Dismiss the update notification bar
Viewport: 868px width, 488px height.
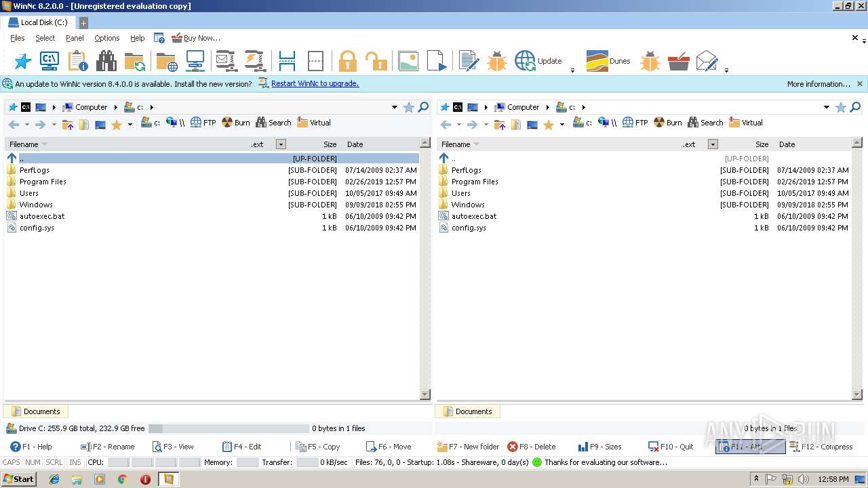pyautogui.click(x=860, y=84)
